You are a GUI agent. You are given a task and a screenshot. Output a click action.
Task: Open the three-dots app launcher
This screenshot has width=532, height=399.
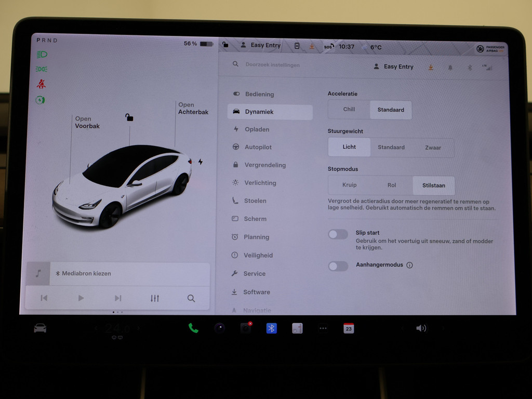[x=323, y=328]
